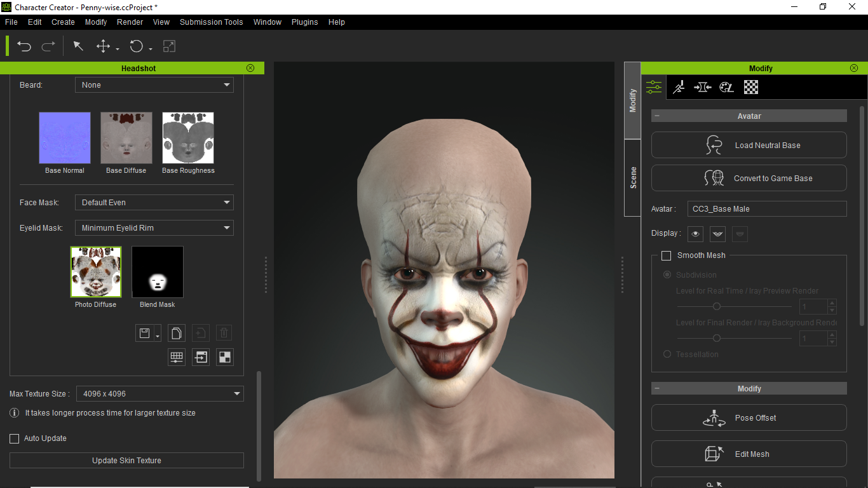This screenshot has height=488, width=868.
Task: Select the Subdivision radio button
Action: [667, 275]
